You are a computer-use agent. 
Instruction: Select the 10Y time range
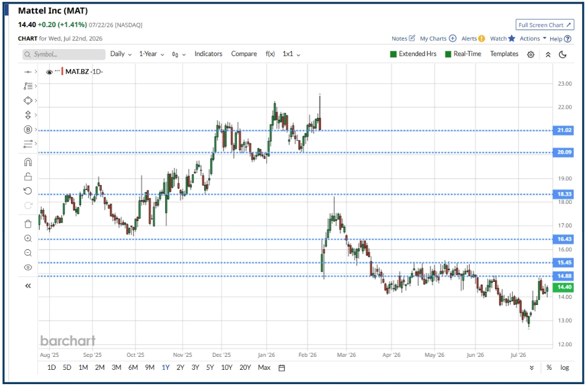(227, 368)
